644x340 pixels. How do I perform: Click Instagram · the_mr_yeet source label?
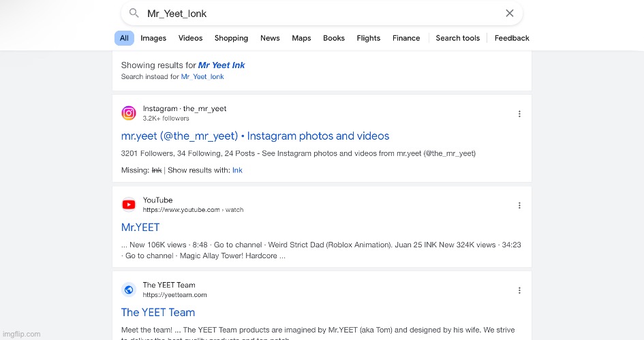tap(185, 108)
